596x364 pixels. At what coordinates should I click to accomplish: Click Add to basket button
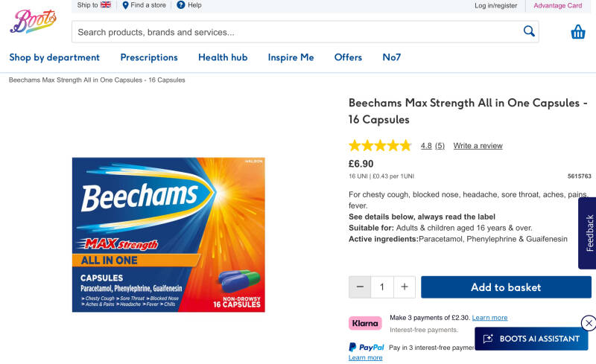click(506, 287)
